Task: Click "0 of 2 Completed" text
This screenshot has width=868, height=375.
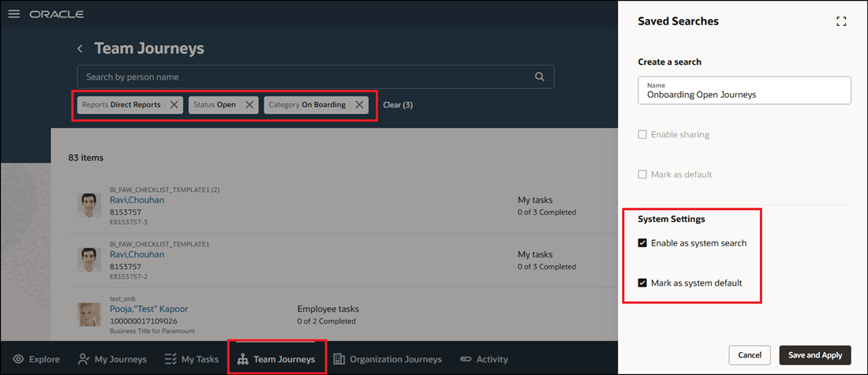Action: [326, 321]
